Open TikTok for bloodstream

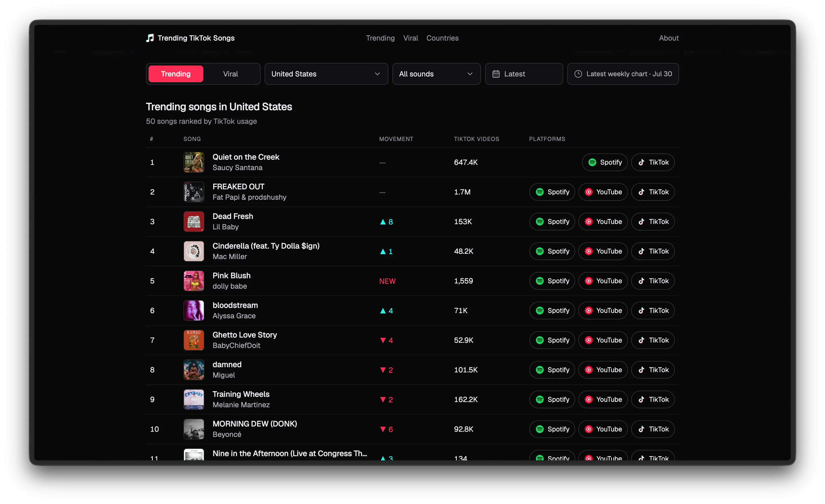[652, 311]
